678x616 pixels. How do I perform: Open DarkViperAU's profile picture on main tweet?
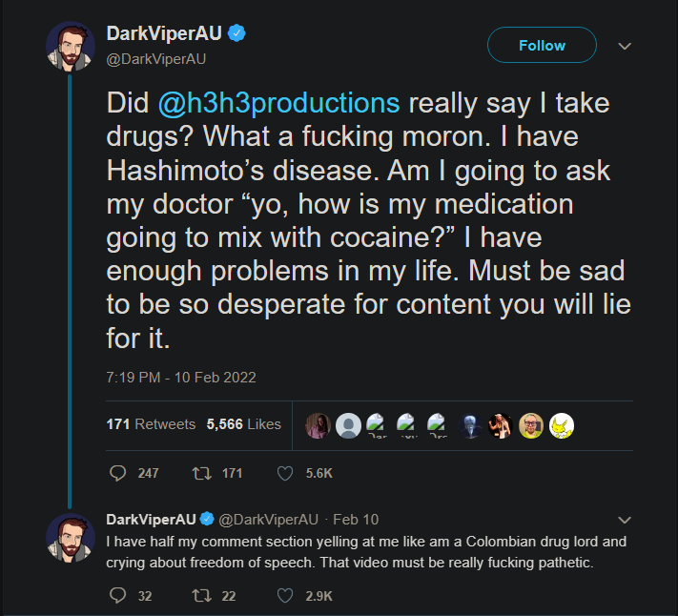[72, 45]
